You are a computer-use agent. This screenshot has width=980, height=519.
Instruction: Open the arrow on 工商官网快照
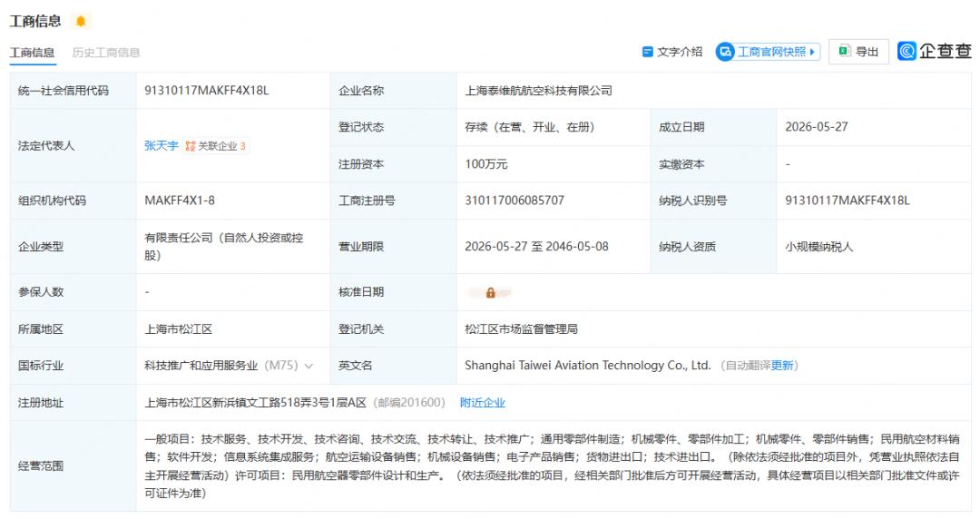[812, 52]
